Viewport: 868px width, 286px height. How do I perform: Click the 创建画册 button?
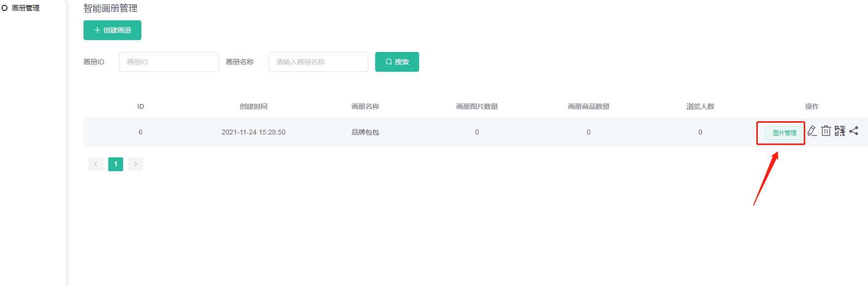112,30
